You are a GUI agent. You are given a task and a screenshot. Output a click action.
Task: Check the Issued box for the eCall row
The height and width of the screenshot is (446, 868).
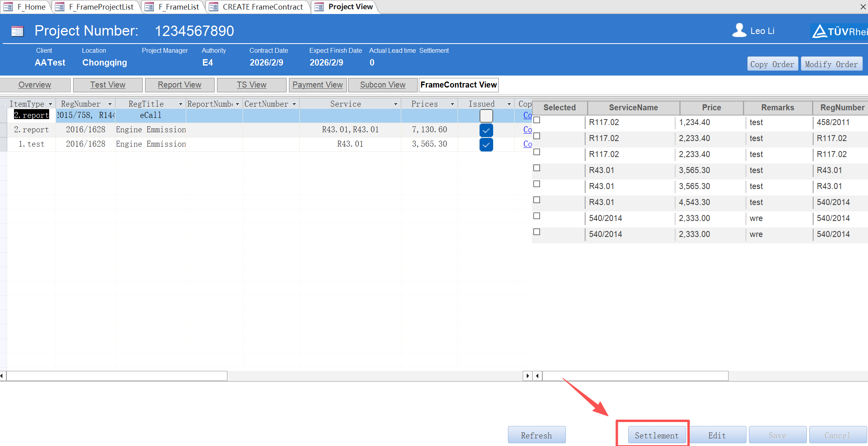tap(486, 115)
